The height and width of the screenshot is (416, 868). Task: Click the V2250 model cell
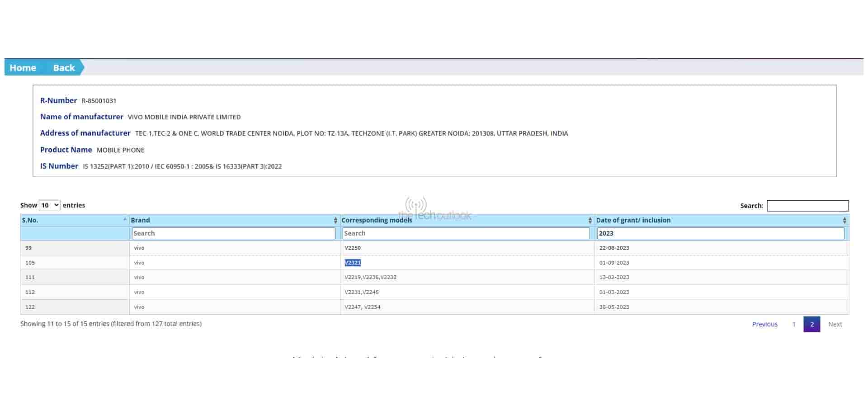click(x=353, y=248)
